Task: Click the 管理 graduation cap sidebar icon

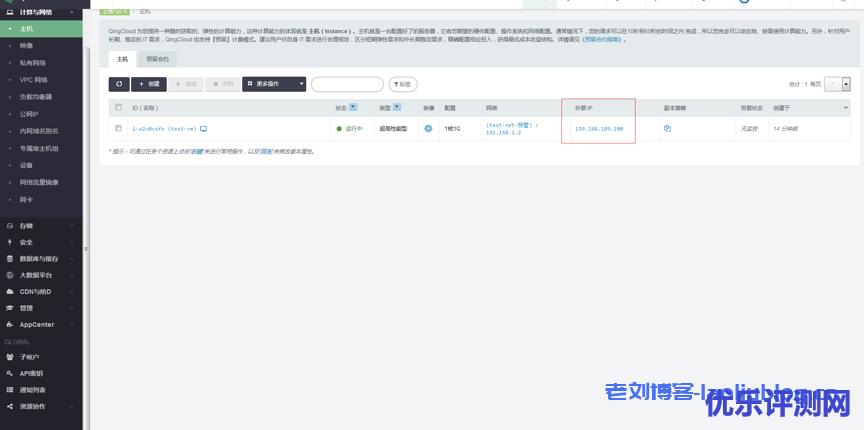Action: 9,308
